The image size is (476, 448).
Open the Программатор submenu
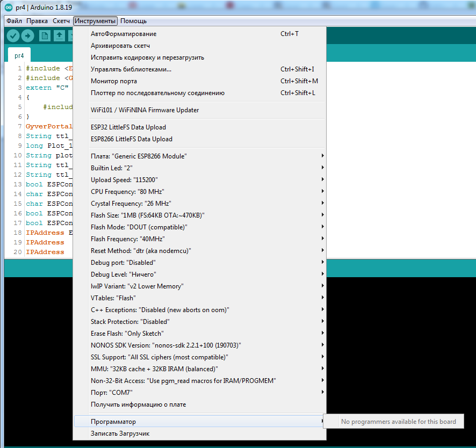[199, 422]
